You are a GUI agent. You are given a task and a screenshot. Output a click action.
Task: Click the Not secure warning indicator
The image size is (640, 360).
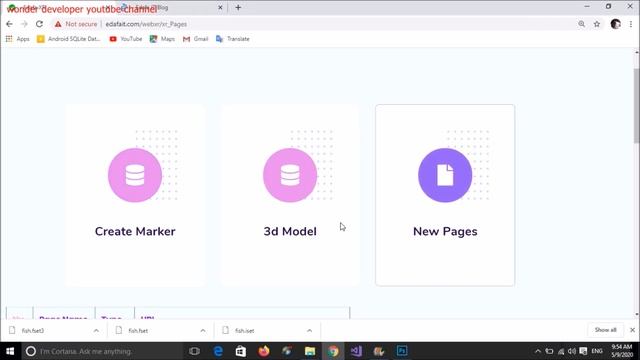tap(76, 24)
